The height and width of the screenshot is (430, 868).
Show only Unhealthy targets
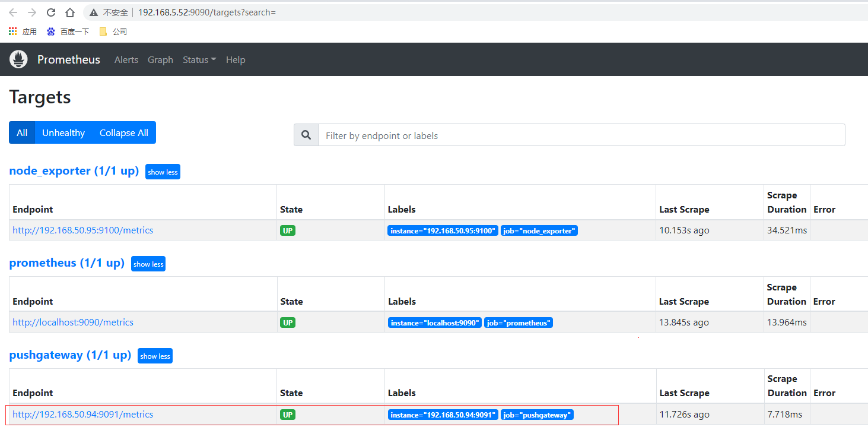point(63,132)
